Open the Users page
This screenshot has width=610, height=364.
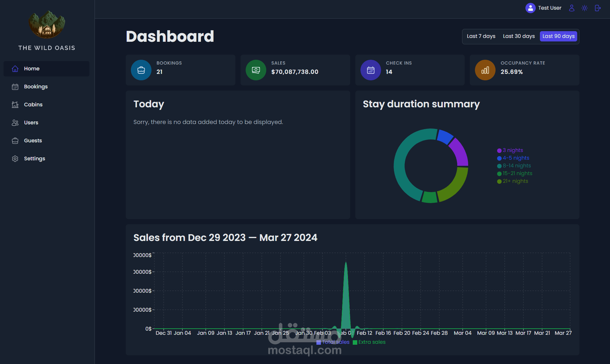47,123
